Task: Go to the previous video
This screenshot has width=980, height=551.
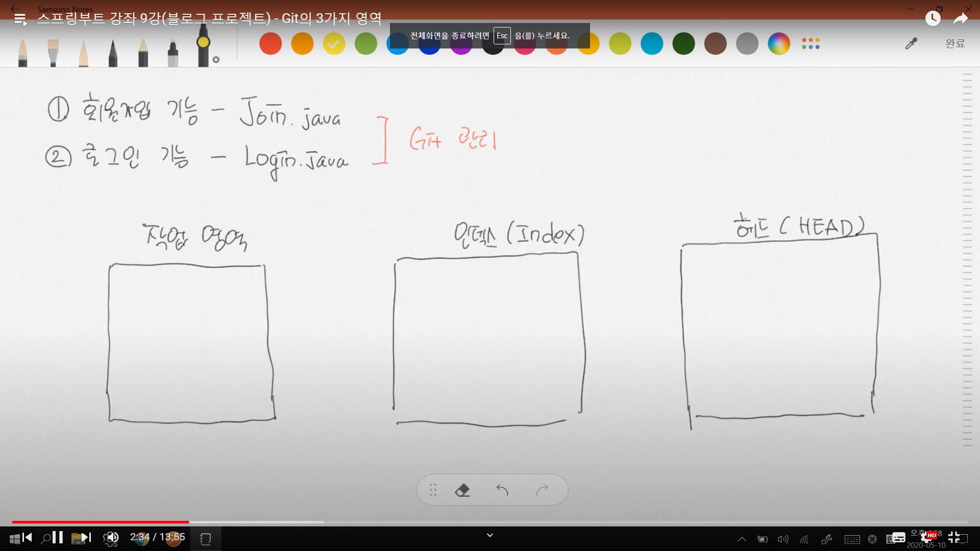Action: click(27, 537)
